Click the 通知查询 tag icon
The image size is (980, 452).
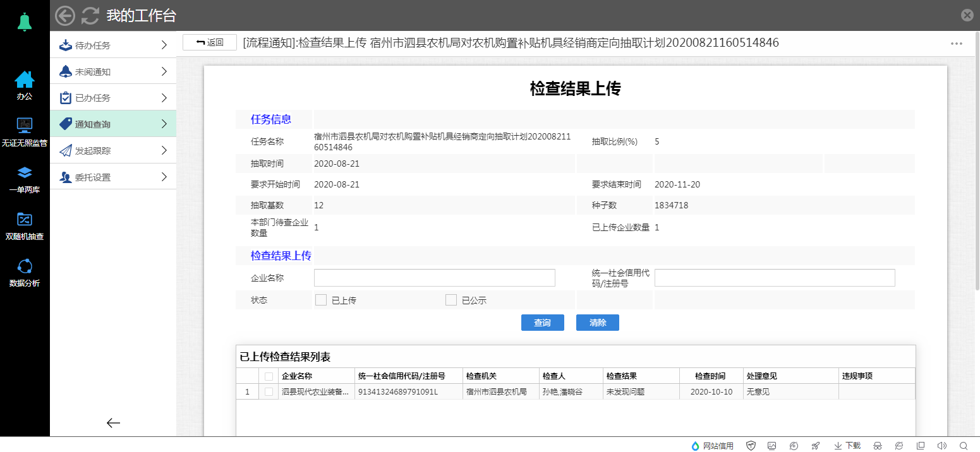pyautogui.click(x=66, y=124)
